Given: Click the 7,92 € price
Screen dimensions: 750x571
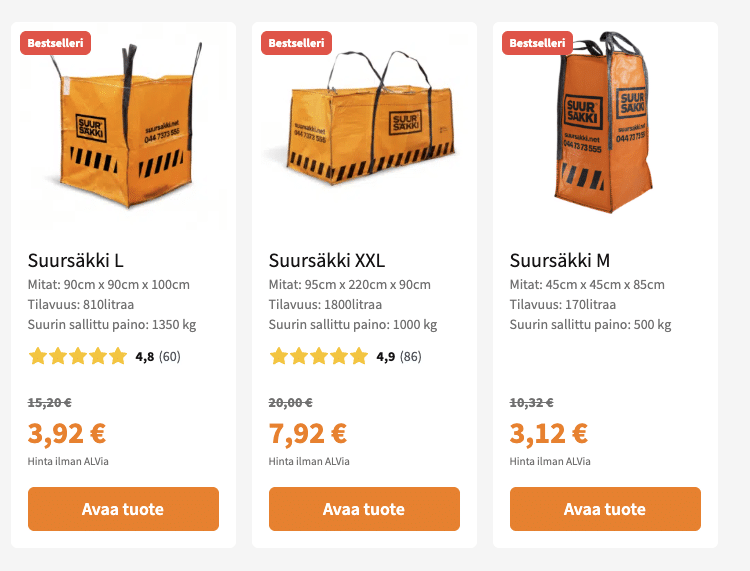Looking at the screenshot, I should (308, 434).
